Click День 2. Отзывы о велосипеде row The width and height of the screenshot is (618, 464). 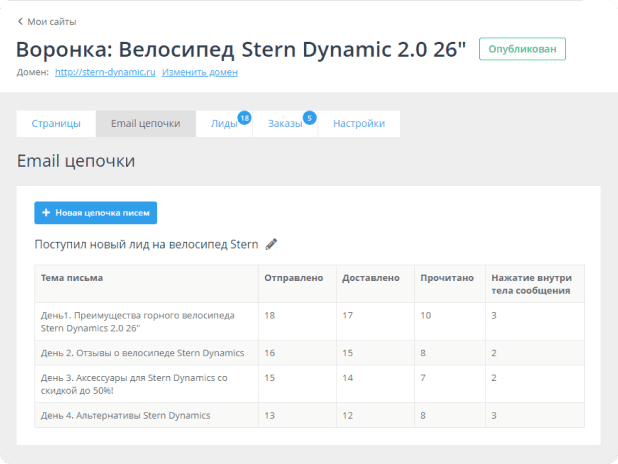(309, 353)
